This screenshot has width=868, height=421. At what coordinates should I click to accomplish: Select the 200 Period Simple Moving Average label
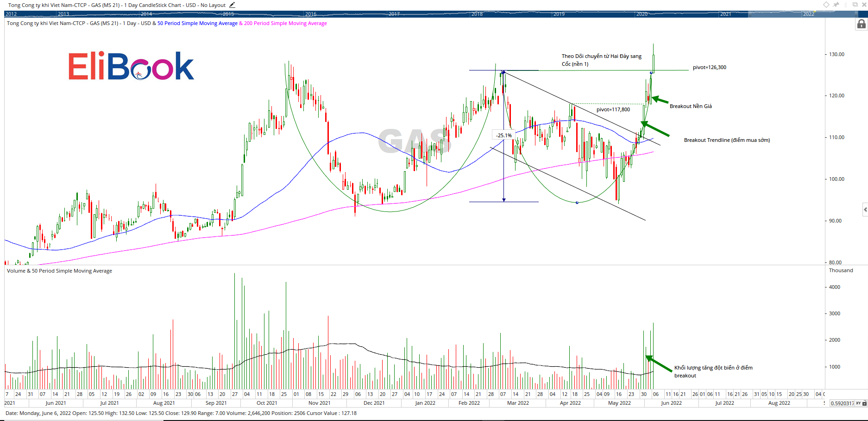click(x=285, y=23)
